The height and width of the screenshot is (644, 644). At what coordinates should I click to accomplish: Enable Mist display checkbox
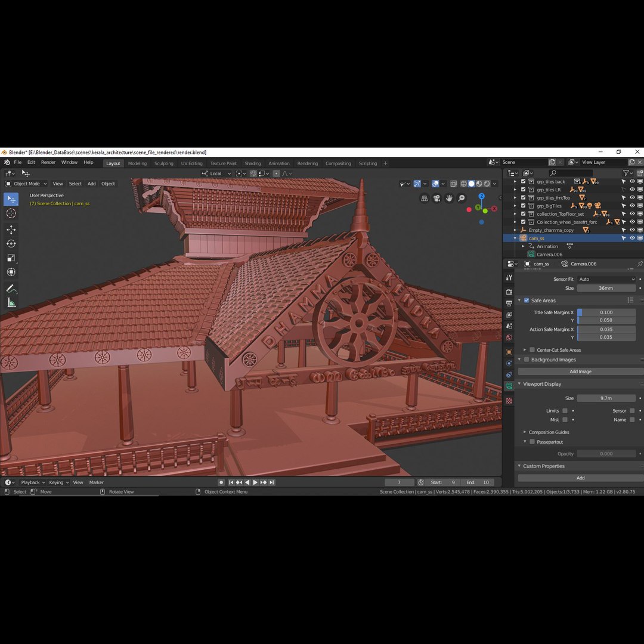click(x=565, y=420)
